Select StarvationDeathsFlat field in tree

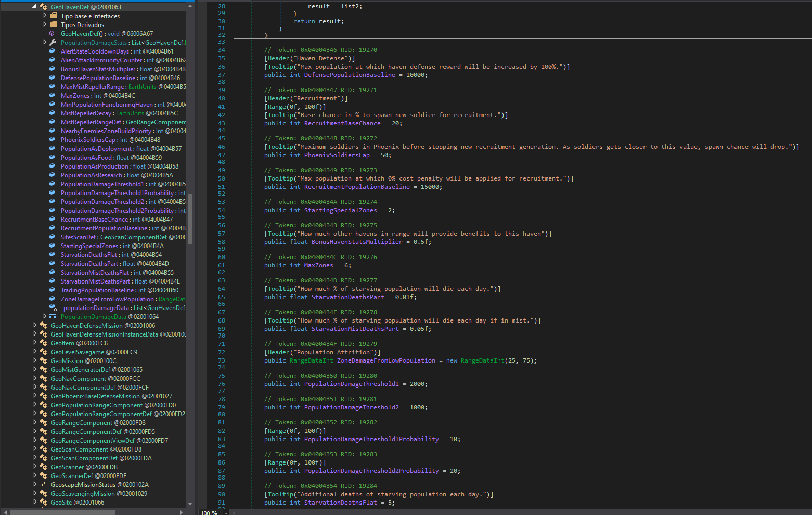[111, 254]
